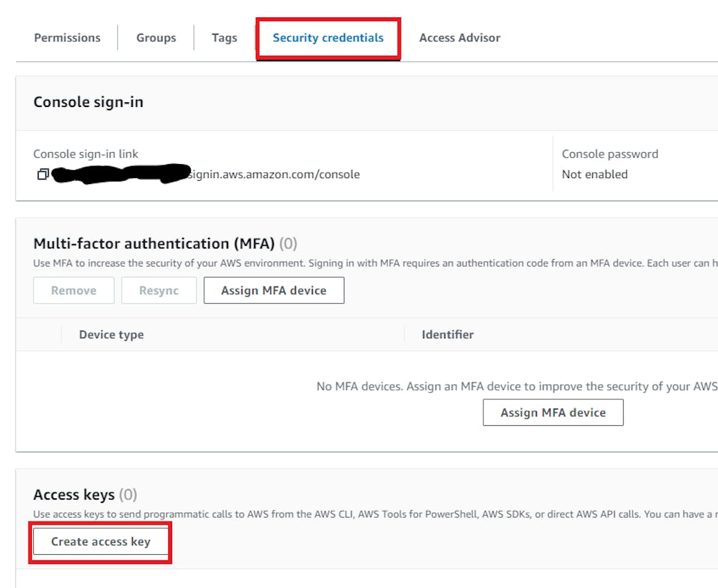718x588 pixels.
Task: Click the Console password label
Action: [x=610, y=154]
